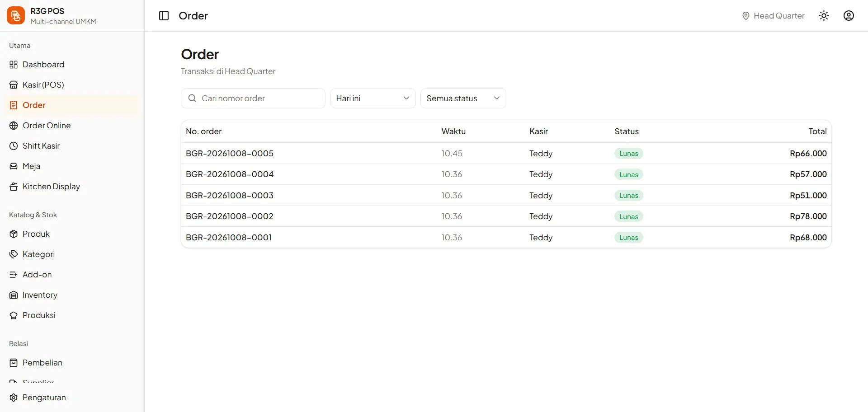The image size is (868, 412).
Task: Click the Kitchen Display icon
Action: [14, 187]
